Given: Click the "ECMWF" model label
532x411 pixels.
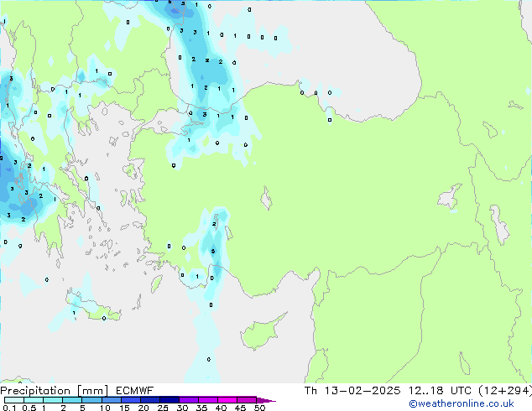Looking at the screenshot, I should tap(135, 391).
